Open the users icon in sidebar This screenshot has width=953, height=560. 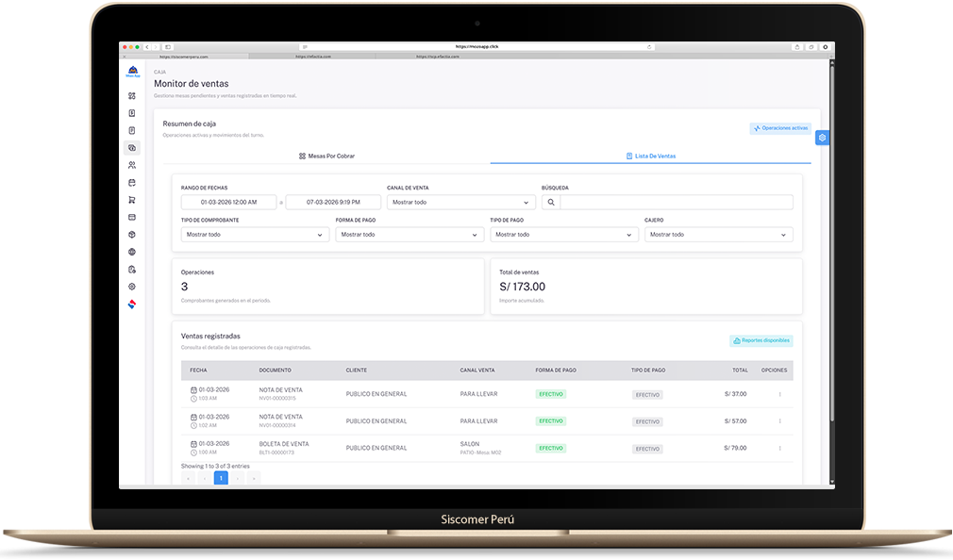coord(132,165)
